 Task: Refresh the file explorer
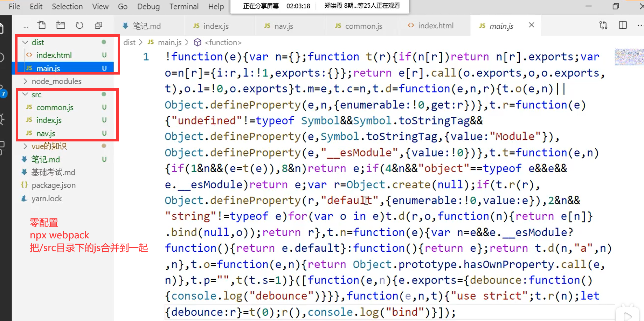point(79,25)
